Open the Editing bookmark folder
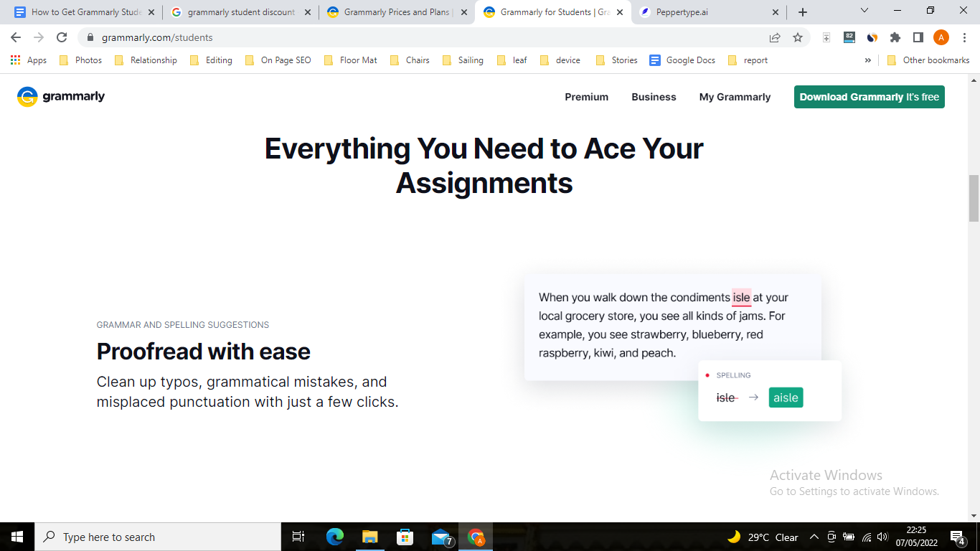980x551 pixels. tap(211, 60)
